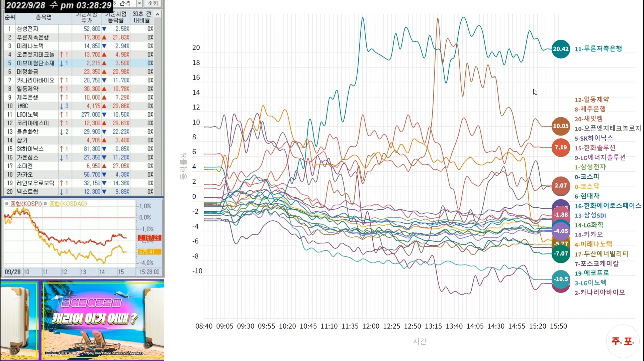Sort by 30초 전 대비율 column header
The image size is (644, 361).
click(142, 17)
